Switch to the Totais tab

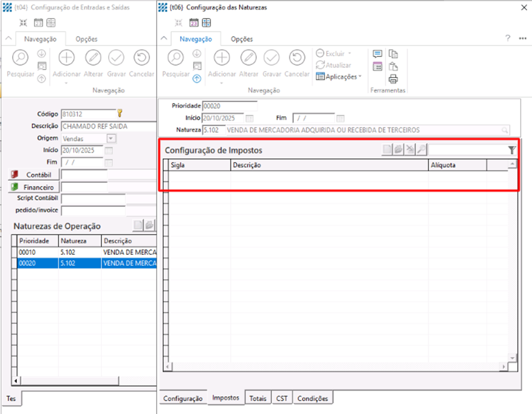pos(258,398)
